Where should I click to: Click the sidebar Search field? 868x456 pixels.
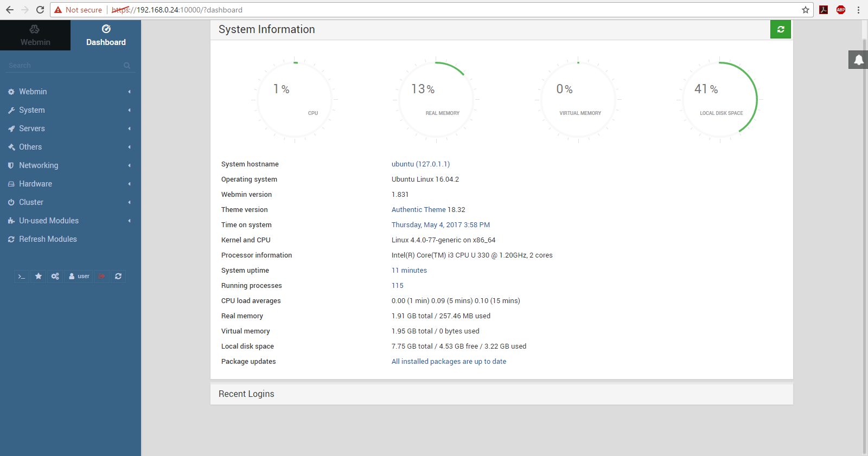tap(65, 66)
